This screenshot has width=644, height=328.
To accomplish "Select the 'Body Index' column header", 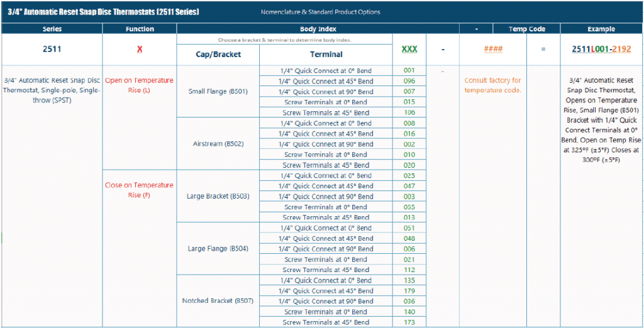I will (x=318, y=29).
